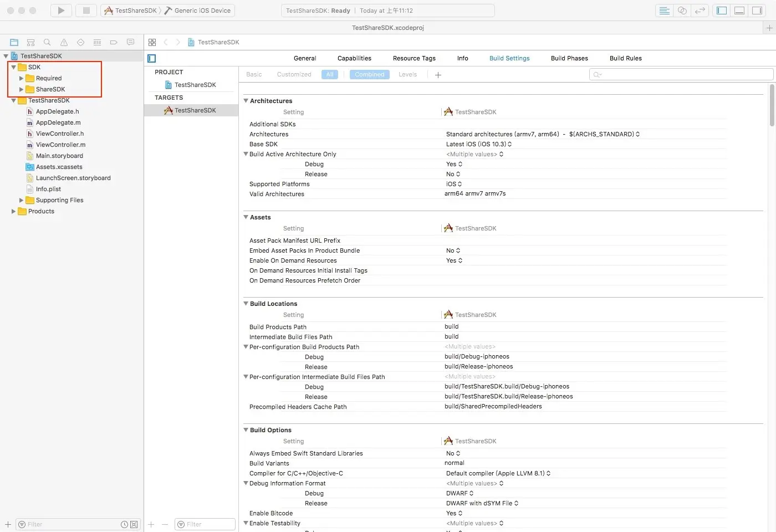
Task: Open the General tab
Action: pyautogui.click(x=305, y=58)
